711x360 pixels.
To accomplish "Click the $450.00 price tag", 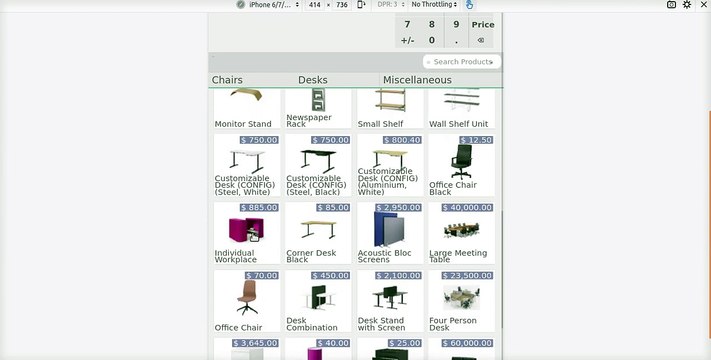I will (331, 276).
